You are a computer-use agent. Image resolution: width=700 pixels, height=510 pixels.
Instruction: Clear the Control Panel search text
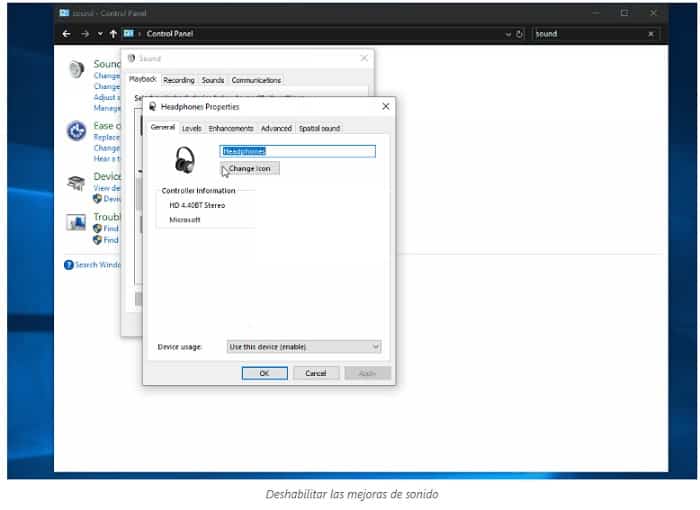651,34
